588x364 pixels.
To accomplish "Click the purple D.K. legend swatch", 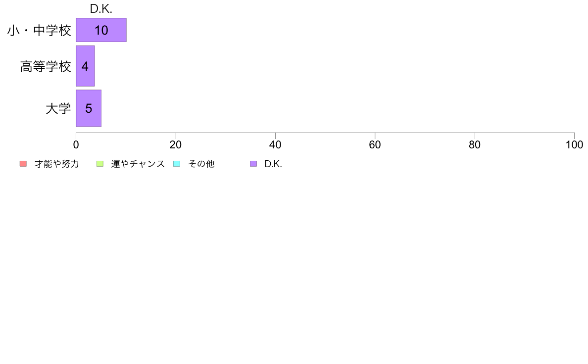I will tap(253, 164).
